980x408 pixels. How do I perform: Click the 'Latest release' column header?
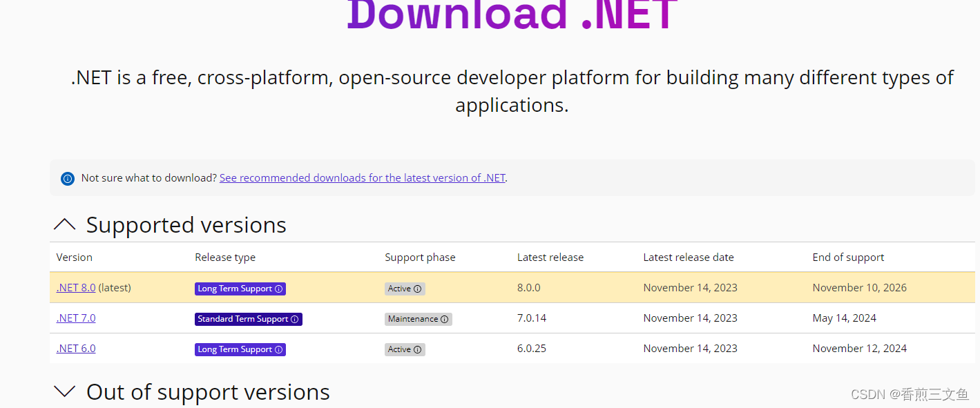click(x=550, y=257)
